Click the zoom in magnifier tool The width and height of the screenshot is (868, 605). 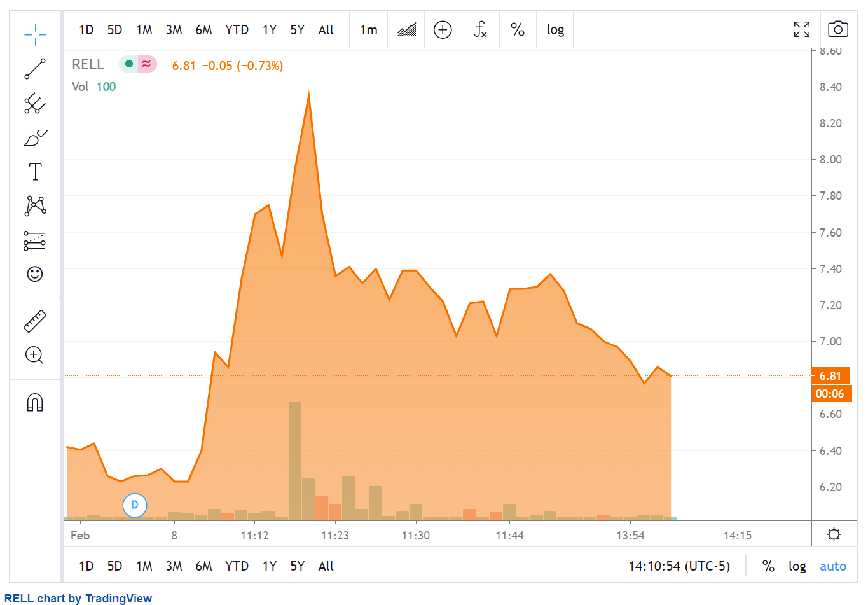pyautogui.click(x=35, y=355)
